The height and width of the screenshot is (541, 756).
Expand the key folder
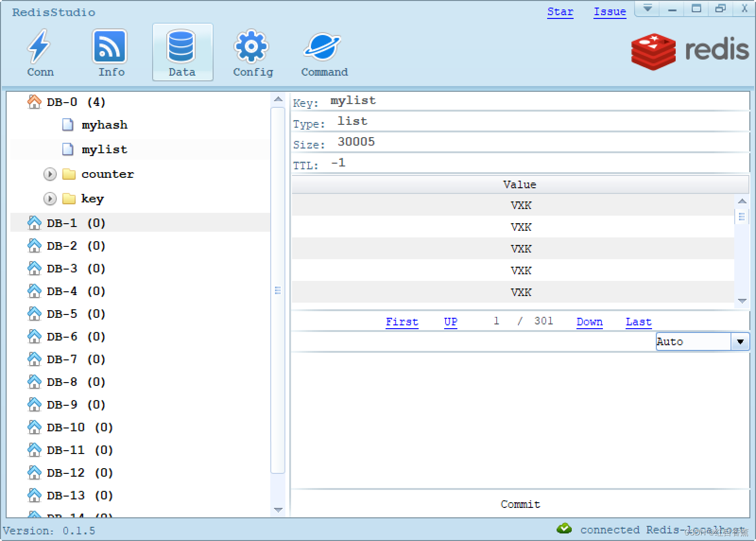[50, 199]
